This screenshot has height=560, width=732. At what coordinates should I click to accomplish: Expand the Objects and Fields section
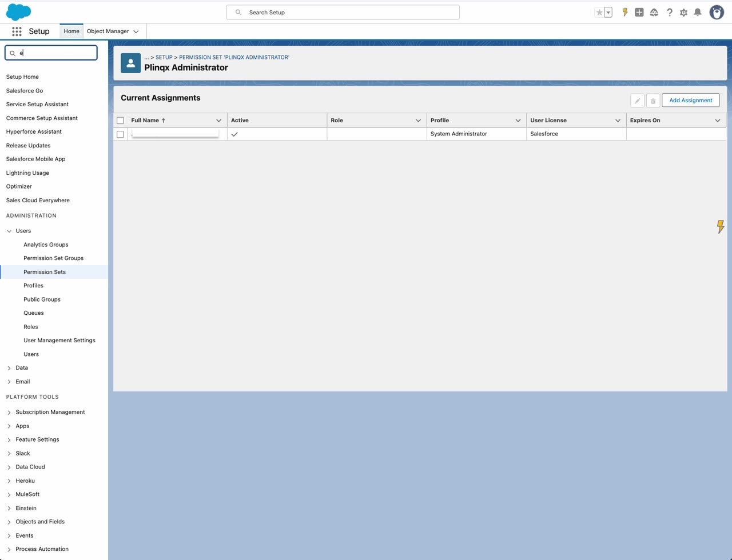[x=9, y=522]
